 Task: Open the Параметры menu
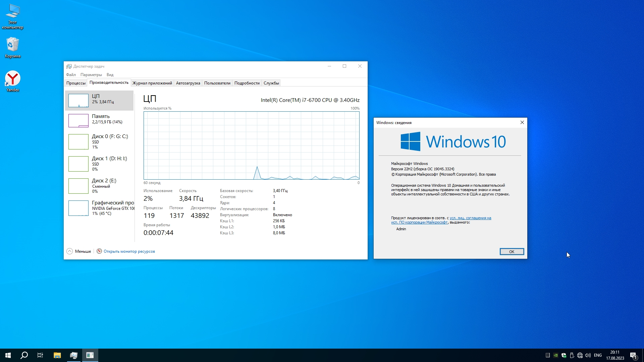point(91,75)
